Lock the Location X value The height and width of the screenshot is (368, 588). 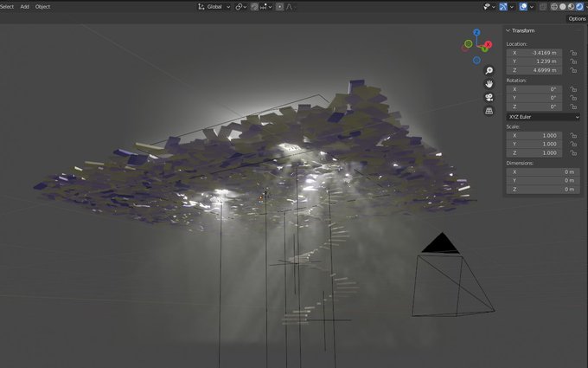tap(573, 53)
